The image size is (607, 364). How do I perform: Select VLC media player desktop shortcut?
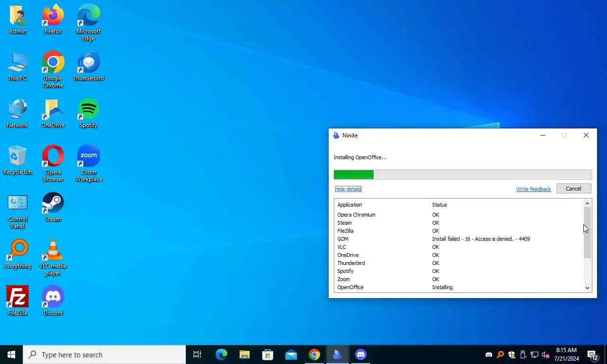[x=53, y=257]
